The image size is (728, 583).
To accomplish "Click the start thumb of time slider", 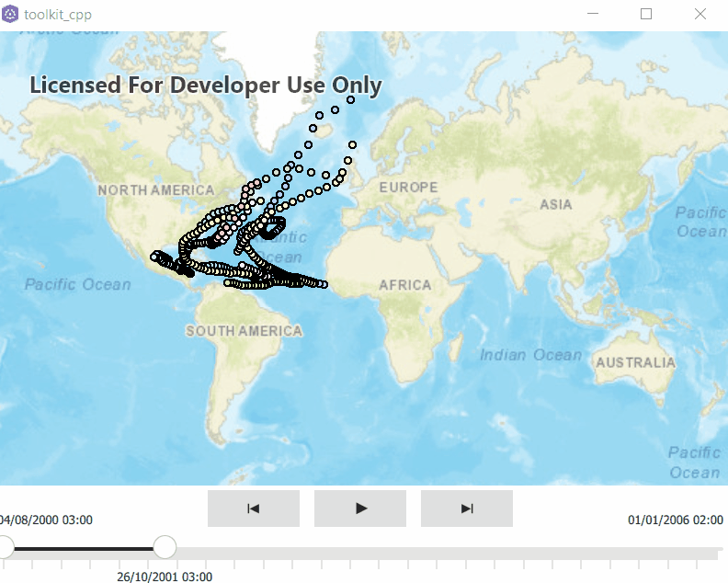I will click(x=4, y=548).
